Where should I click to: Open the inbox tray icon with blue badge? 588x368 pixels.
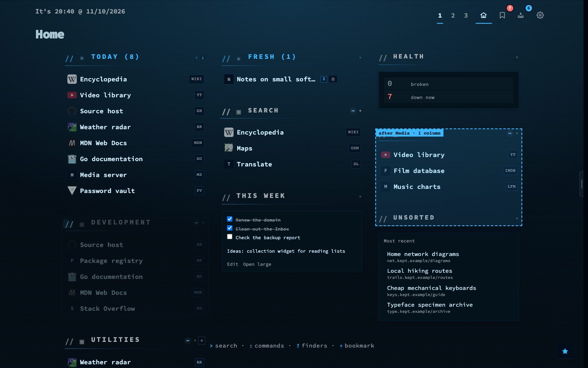pos(521,15)
